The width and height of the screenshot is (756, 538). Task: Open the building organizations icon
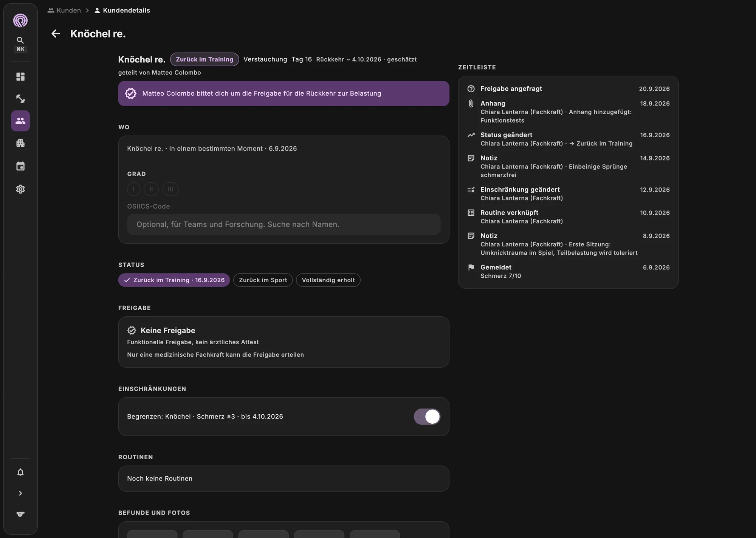click(x=20, y=143)
